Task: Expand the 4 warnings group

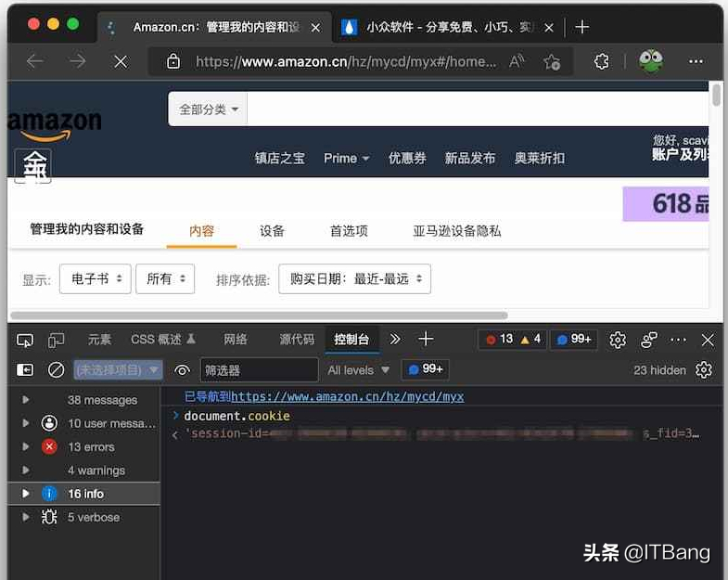Action: coord(26,470)
